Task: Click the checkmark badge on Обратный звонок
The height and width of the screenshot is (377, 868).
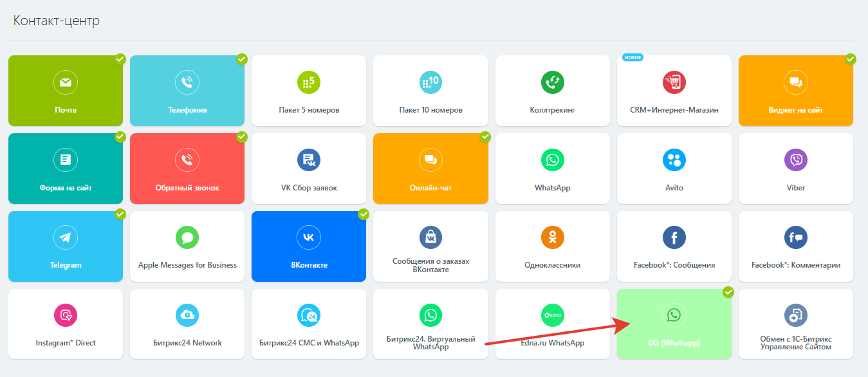Action: [x=241, y=137]
